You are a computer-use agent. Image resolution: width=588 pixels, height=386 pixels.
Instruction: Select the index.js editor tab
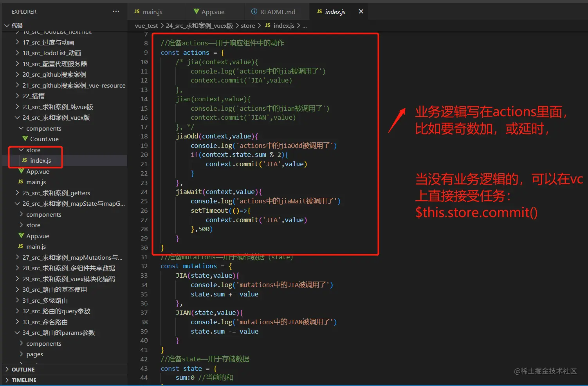[335, 12]
